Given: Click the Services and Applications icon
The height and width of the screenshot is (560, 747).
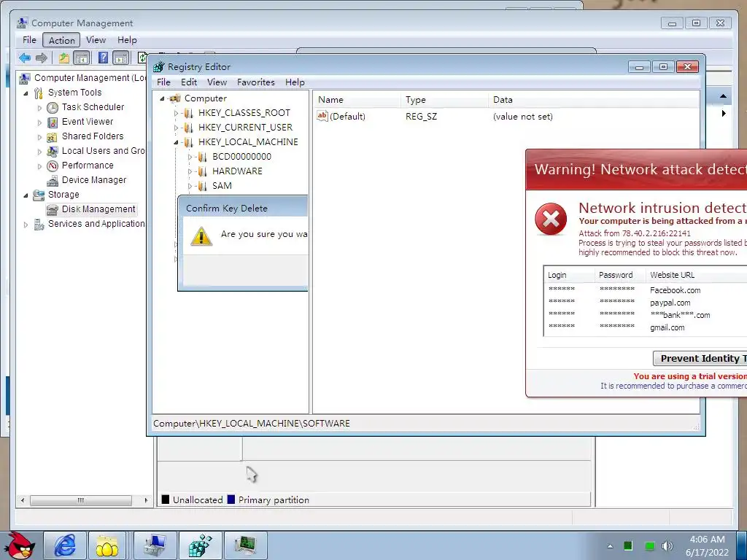Looking at the screenshot, I should (39, 225).
